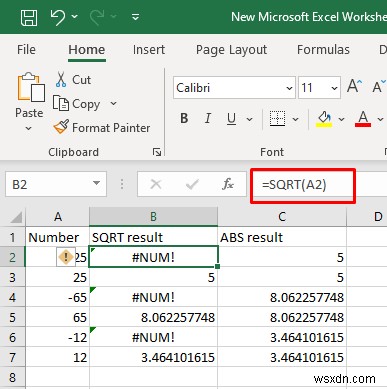Select cell A6 containing -12
Screen dimensions: 387x389
click(x=57, y=337)
